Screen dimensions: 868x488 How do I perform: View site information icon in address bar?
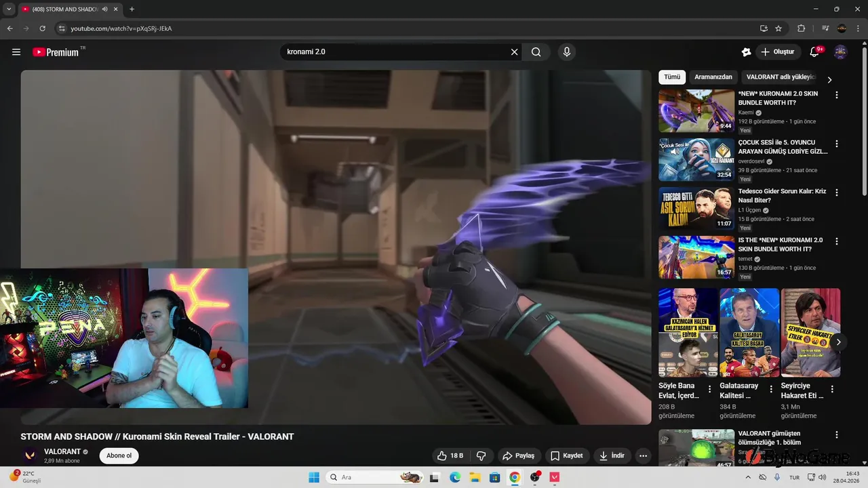[62, 28]
